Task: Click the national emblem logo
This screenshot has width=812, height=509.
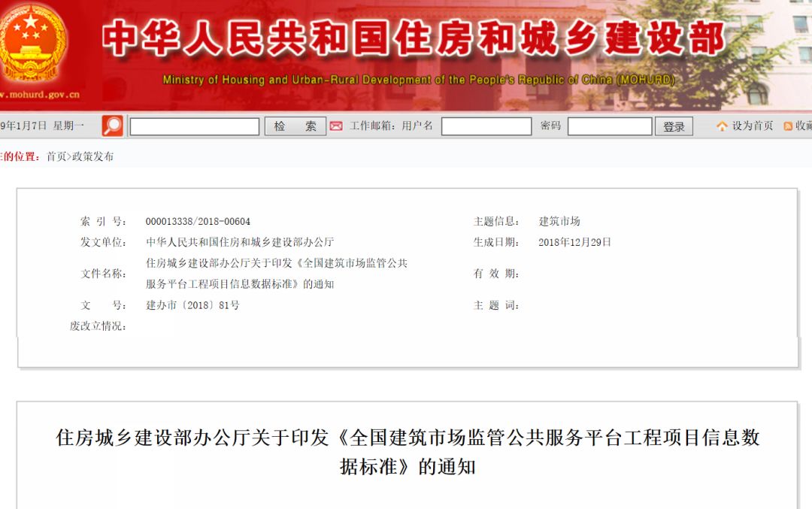Action: [x=33, y=42]
